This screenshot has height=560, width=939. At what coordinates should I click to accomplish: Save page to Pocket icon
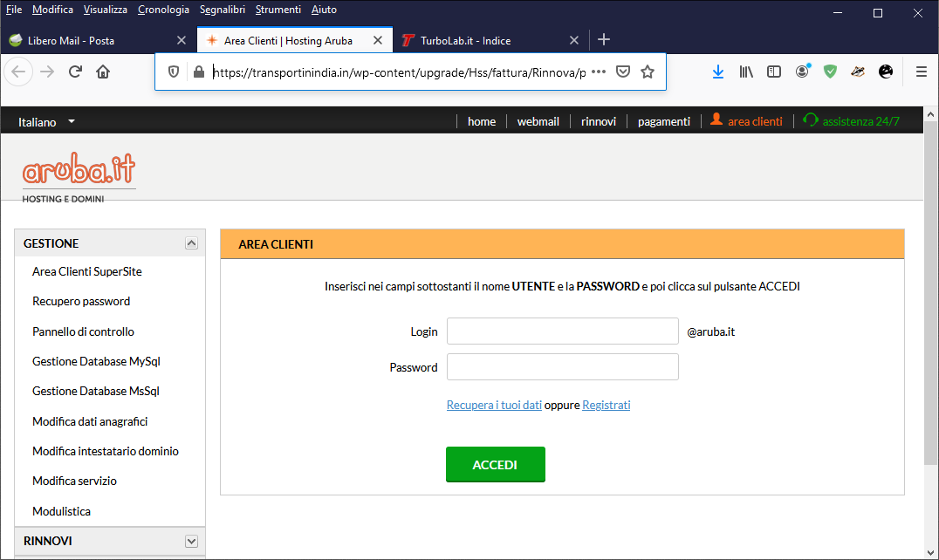coord(623,72)
